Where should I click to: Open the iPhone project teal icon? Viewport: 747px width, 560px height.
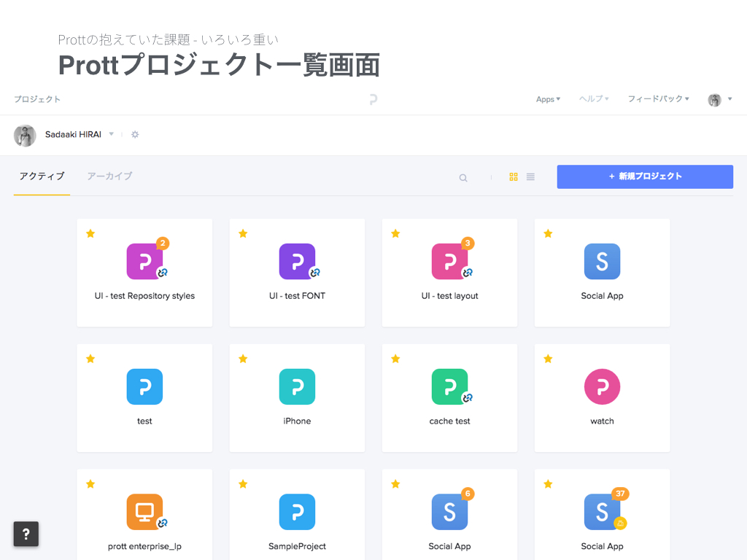(297, 386)
